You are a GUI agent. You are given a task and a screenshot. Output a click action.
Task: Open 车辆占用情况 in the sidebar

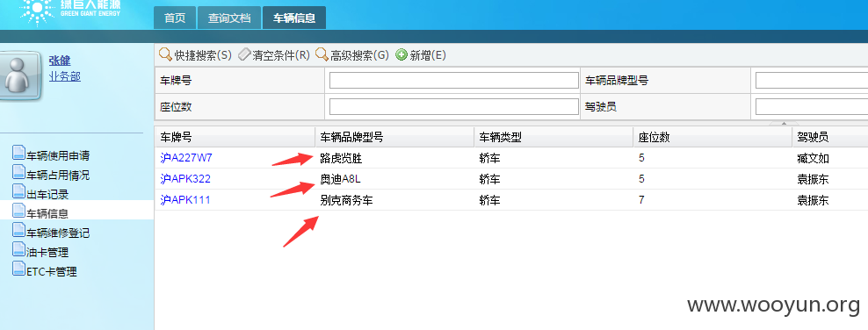[x=58, y=176]
